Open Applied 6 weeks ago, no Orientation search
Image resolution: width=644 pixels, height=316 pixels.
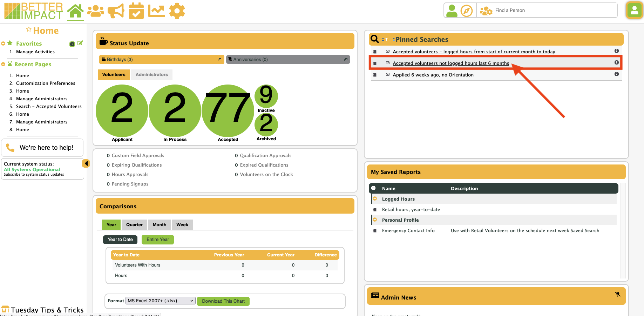(433, 75)
